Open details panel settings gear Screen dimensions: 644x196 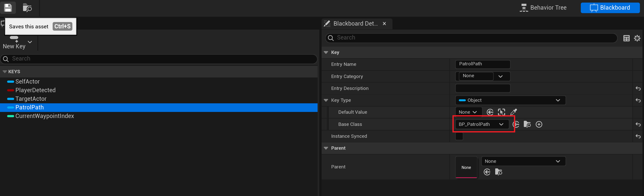point(637,38)
